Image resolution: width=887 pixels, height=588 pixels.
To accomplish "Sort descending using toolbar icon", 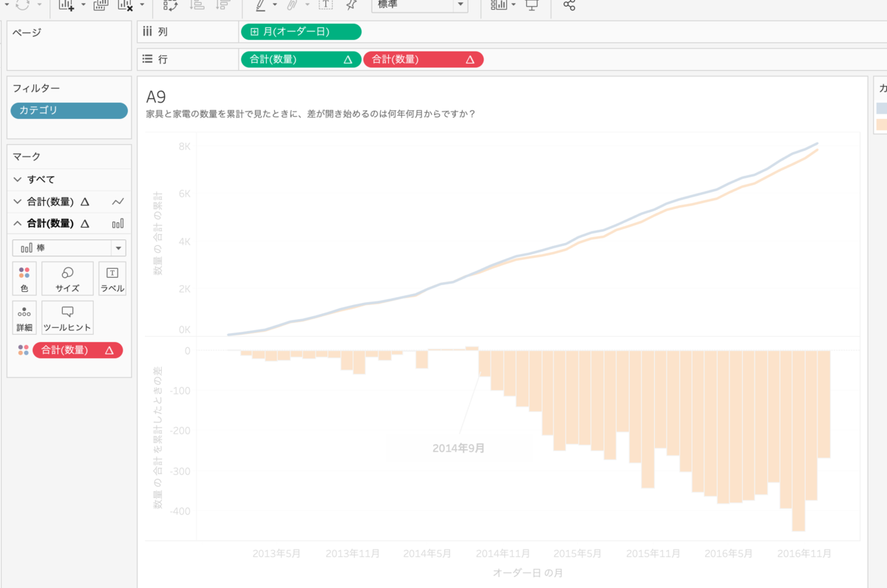I will (222, 4).
